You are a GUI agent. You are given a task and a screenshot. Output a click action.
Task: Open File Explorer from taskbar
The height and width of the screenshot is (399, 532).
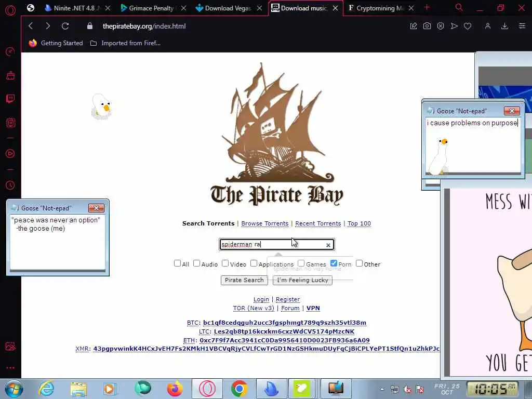78,389
